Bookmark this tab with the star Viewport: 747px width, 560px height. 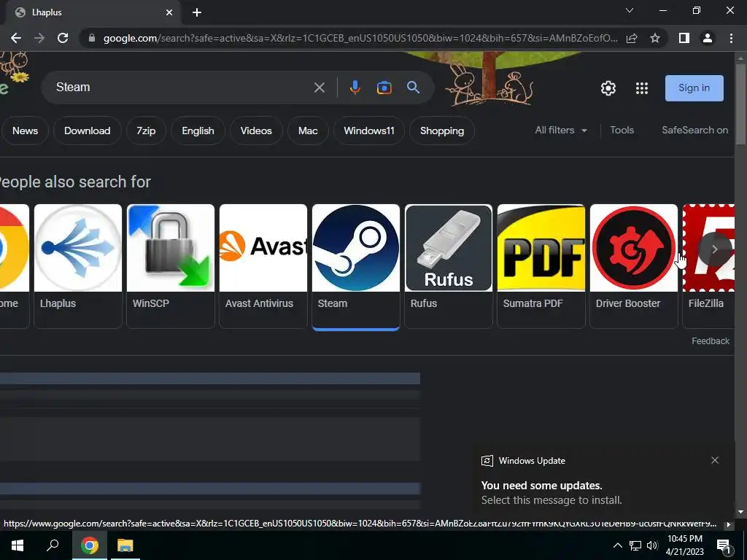tap(655, 38)
